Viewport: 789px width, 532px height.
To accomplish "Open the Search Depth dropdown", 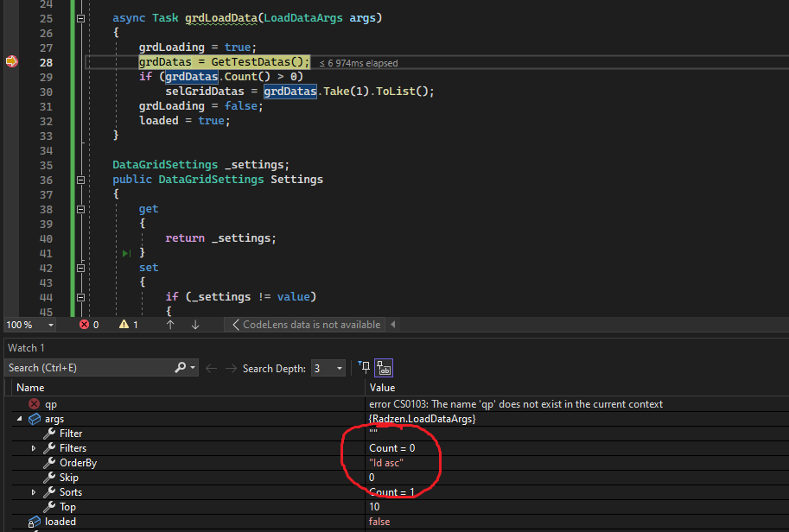I will 328,368.
